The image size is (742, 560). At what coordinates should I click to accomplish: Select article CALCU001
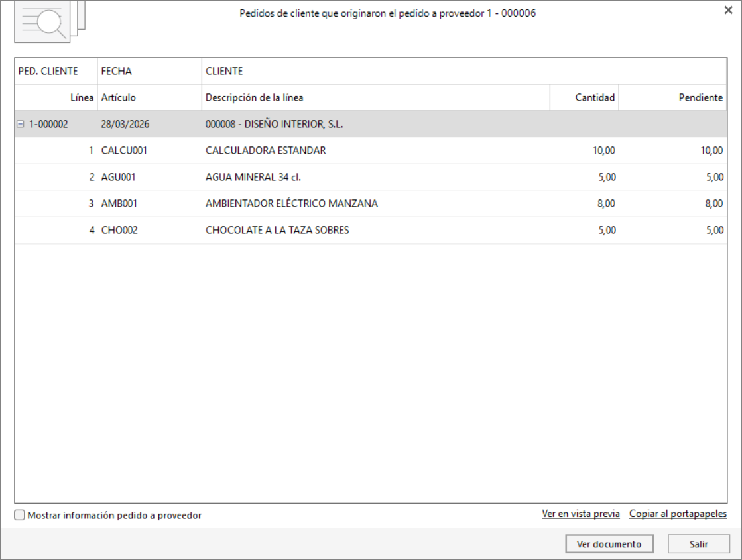(124, 150)
